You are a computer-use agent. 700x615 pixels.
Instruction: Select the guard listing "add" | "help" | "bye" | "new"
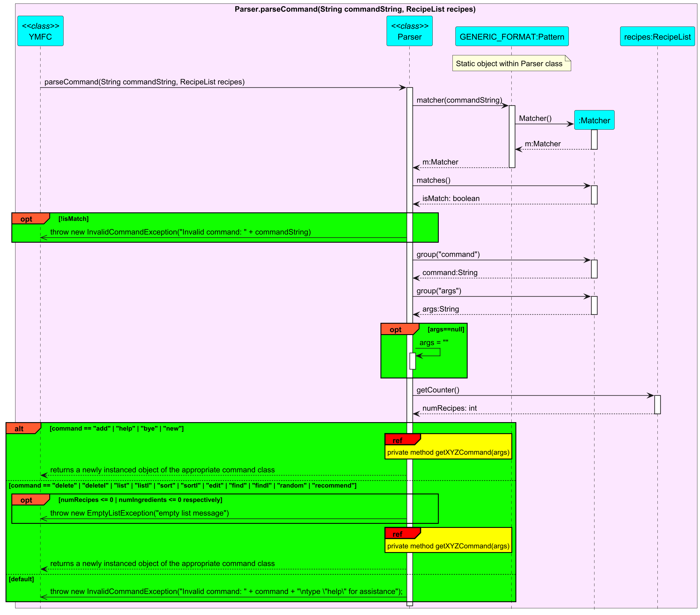116,429
